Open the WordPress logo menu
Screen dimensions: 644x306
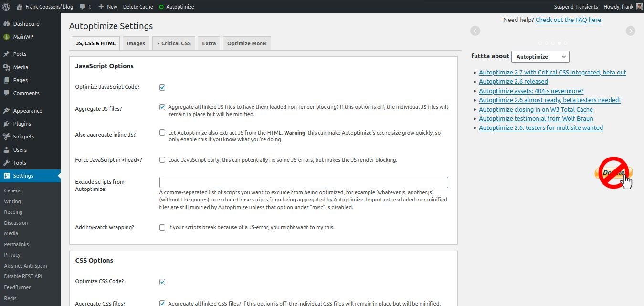pos(6,7)
